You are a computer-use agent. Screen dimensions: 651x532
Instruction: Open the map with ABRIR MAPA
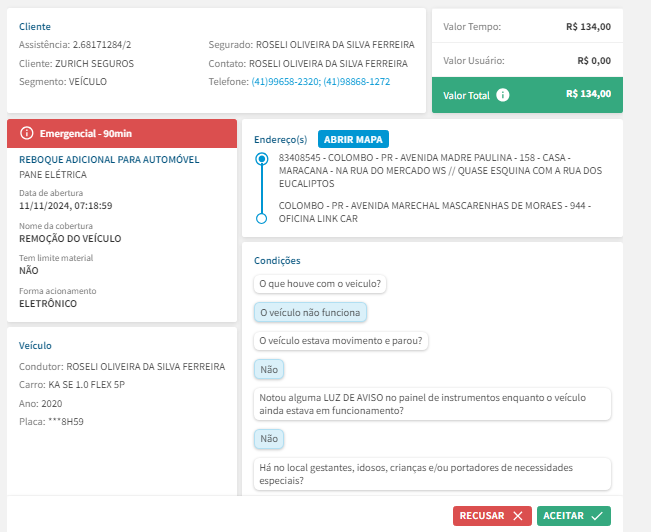tap(353, 139)
